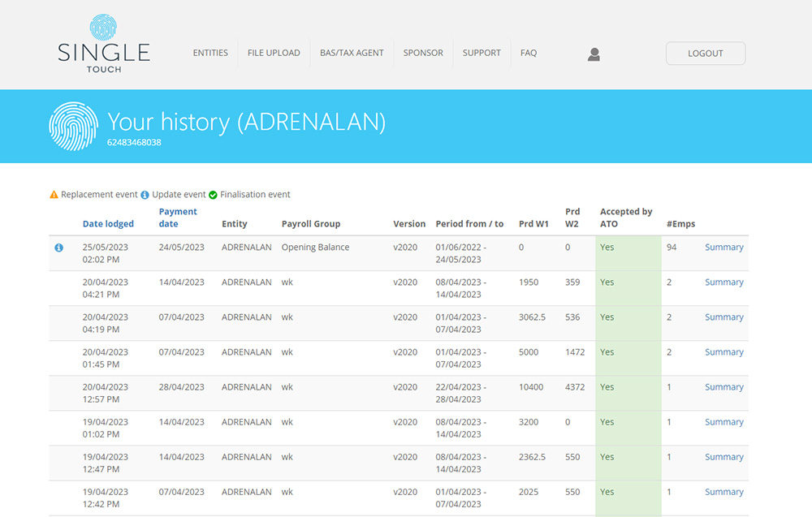Image resolution: width=812 pixels, height=517 pixels.
Task: Open the user profile icon
Action: pyautogui.click(x=594, y=54)
